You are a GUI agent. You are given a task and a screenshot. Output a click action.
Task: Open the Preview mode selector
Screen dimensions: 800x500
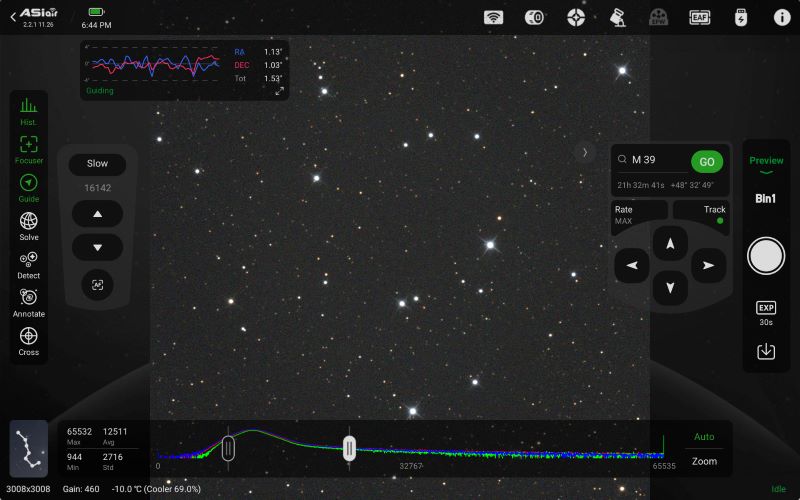pos(766,164)
